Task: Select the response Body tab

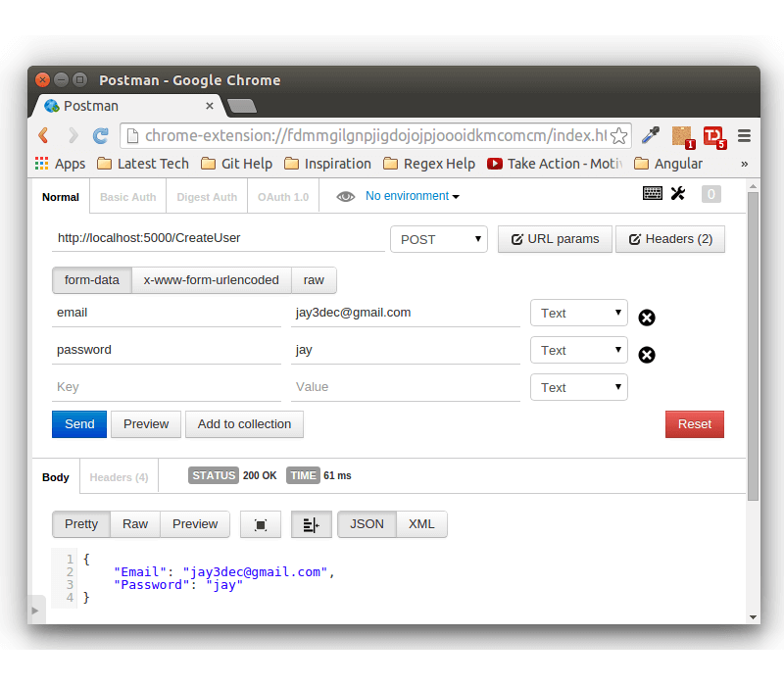Action: point(56,477)
